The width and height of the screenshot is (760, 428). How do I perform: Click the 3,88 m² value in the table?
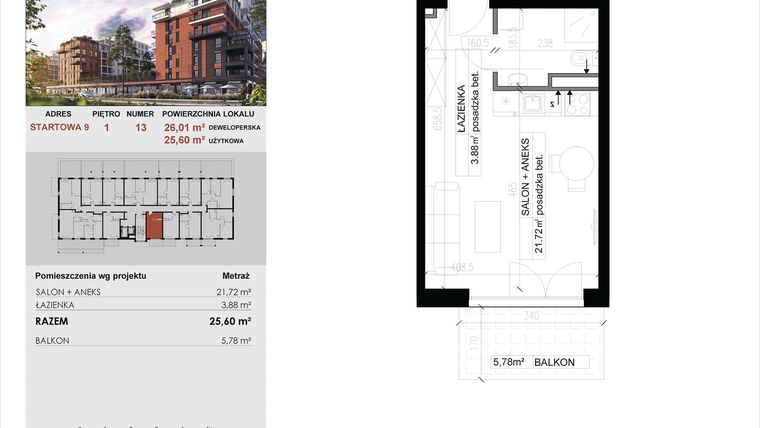pyautogui.click(x=236, y=305)
